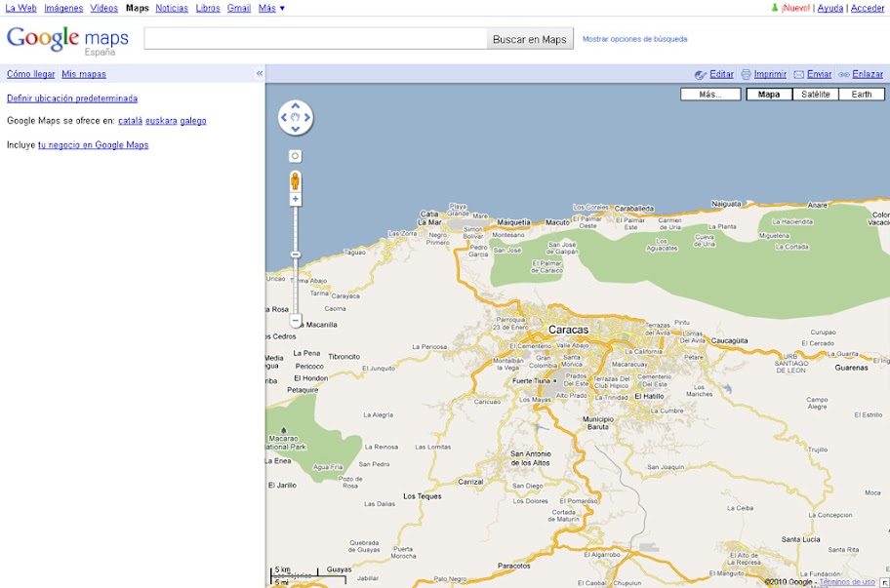The width and height of the screenshot is (890, 588).
Task: Pan the map left with the arrow
Action: [x=284, y=117]
